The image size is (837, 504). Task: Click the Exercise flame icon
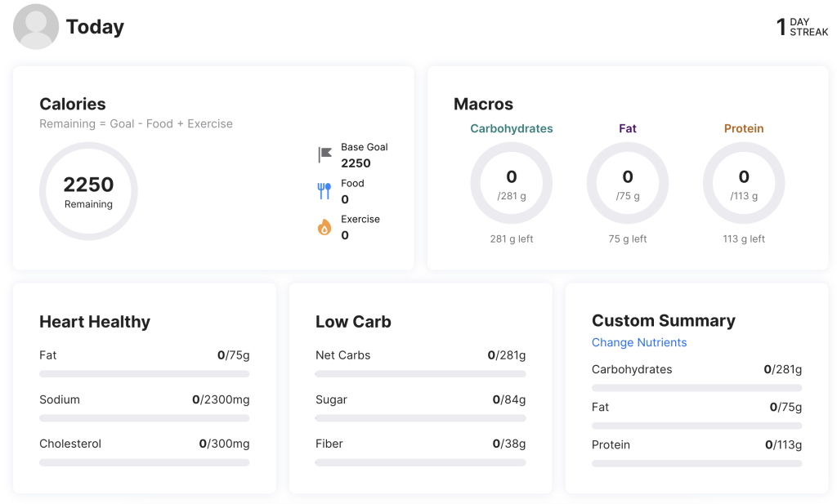click(x=325, y=227)
